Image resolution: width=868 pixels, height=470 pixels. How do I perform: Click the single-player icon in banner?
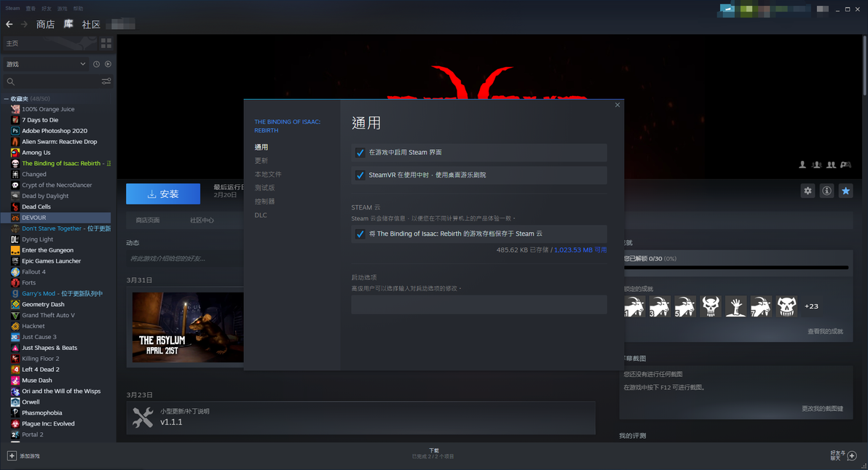[x=802, y=164]
